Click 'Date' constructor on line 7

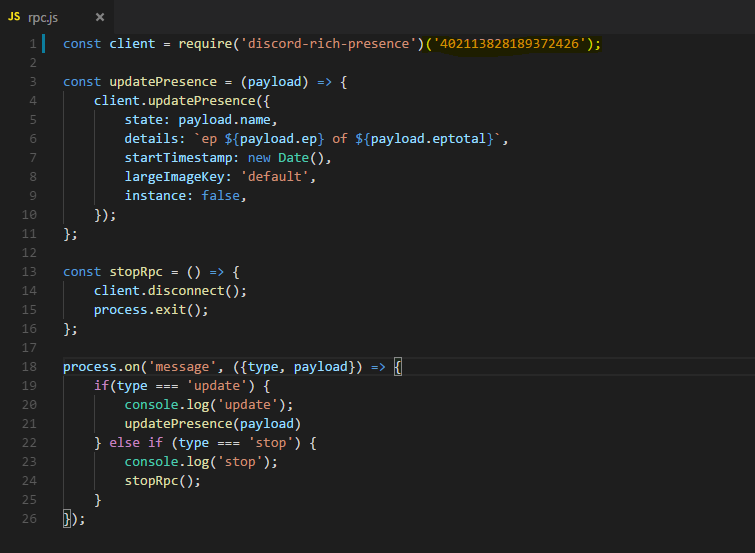click(x=293, y=158)
